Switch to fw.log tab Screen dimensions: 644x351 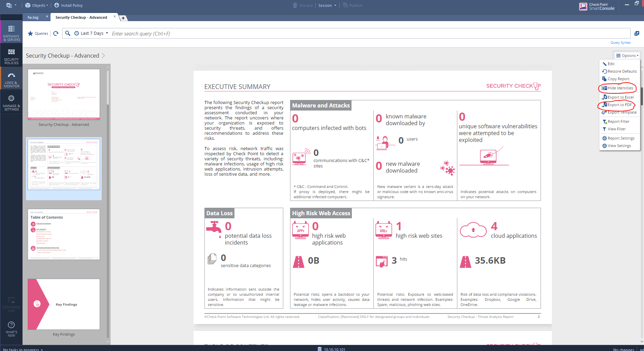click(33, 17)
